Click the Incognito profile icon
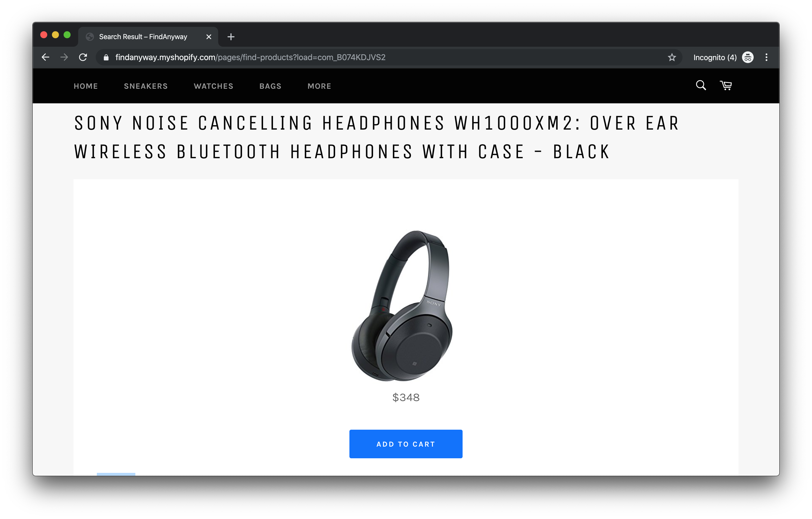812x519 pixels. (x=748, y=57)
